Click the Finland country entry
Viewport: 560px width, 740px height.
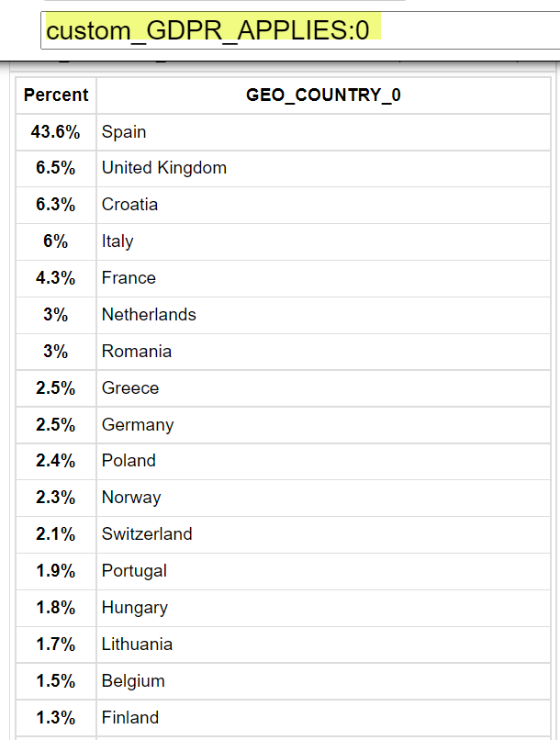click(x=323, y=718)
